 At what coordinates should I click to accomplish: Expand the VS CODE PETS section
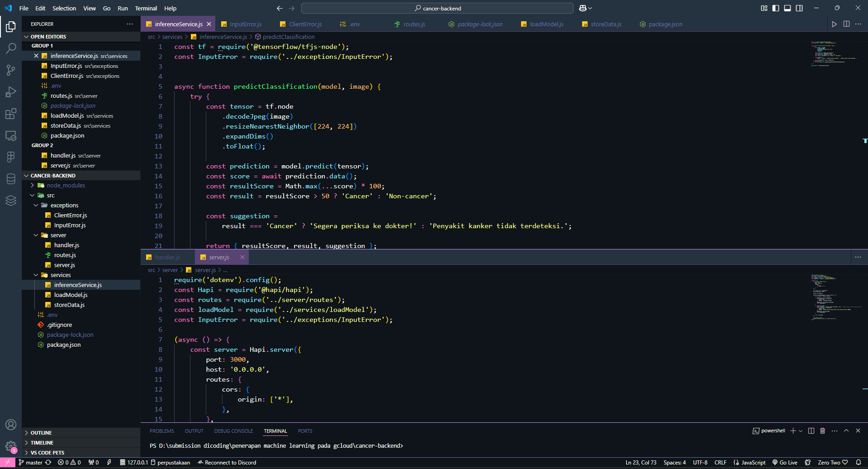(81, 453)
